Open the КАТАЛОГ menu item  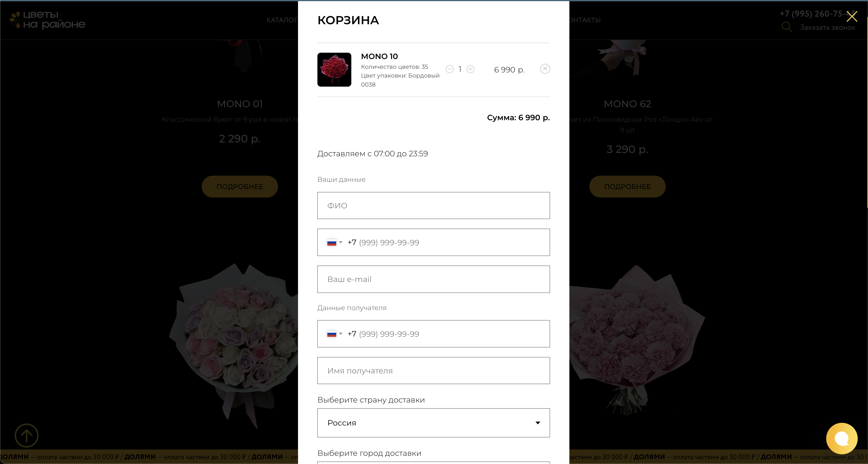point(282,20)
